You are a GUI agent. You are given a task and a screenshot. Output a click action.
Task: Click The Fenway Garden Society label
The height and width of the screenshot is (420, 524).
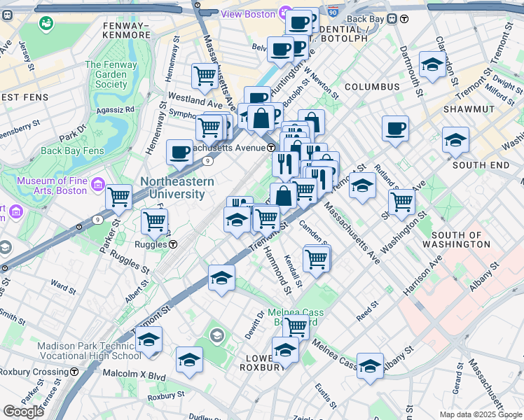click(x=111, y=74)
